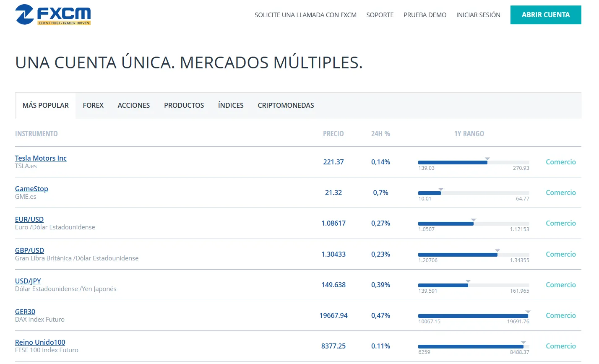Viewport: 599px width, 364px height.
Task: Open EUR/USD instrument link
Action: (29, 219)
